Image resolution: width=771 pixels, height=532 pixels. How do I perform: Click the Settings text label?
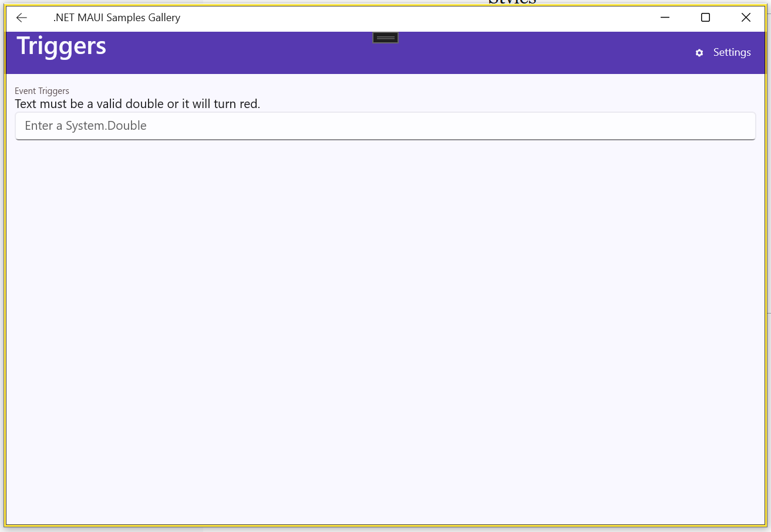pyautogui.click(x=732, y=52)
